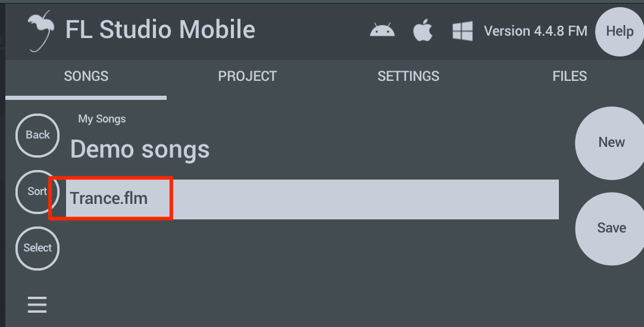Click the Windows logo icon
The image size is (644, 327).
point(462,31)
